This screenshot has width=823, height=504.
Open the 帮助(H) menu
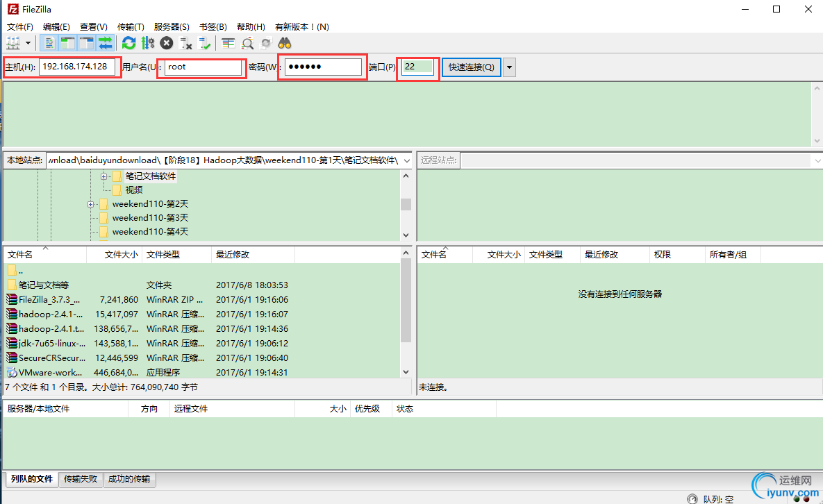pos(251,27)
